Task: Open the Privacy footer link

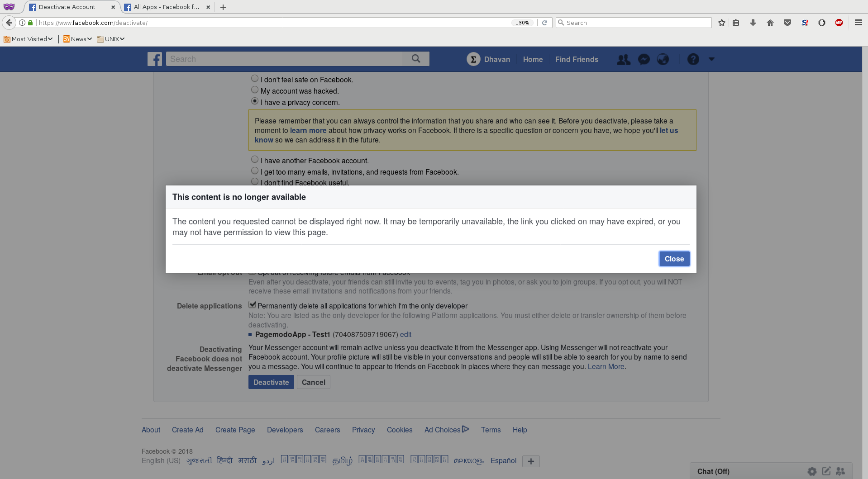Action: 363,430
